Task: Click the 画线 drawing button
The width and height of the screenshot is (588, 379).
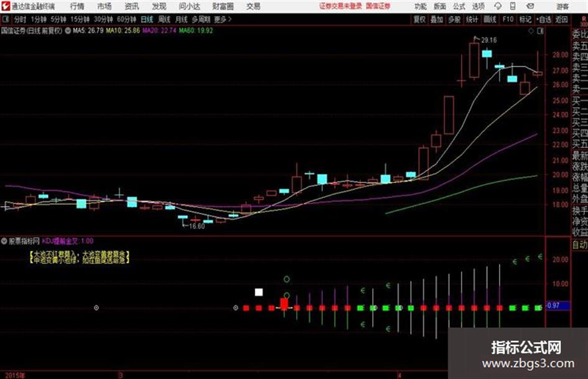Action: coord(490,19)
